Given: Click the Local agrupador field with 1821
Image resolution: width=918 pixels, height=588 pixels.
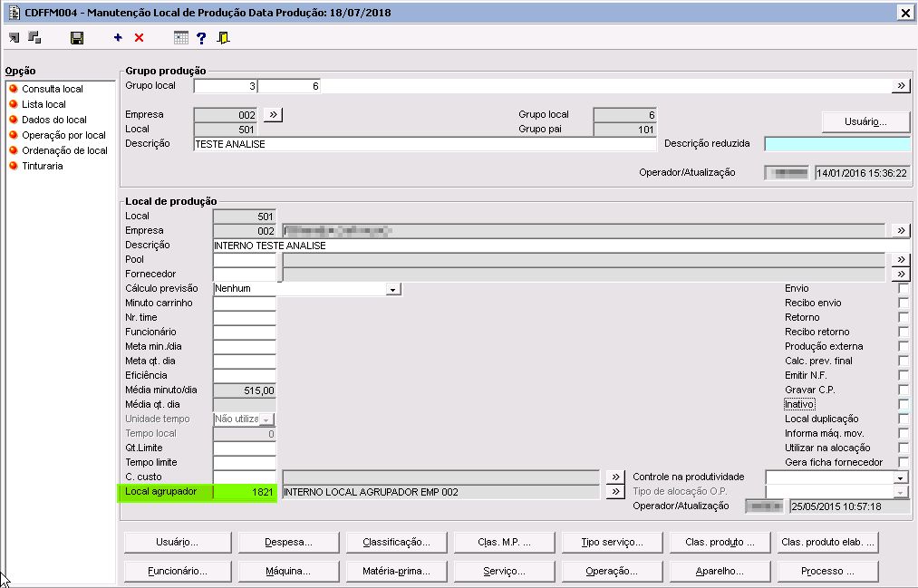Looking at the screenshot, I should click(244, 492).
